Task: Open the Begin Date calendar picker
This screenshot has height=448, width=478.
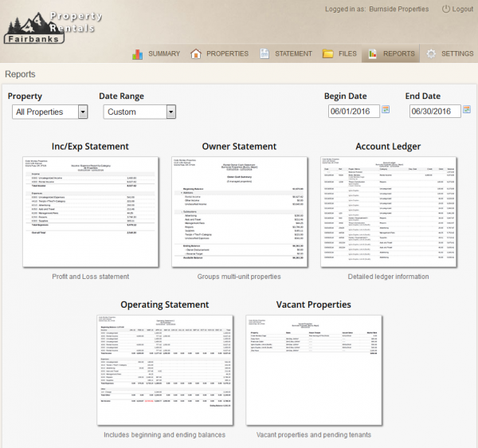Action: [x=386, y=110]
